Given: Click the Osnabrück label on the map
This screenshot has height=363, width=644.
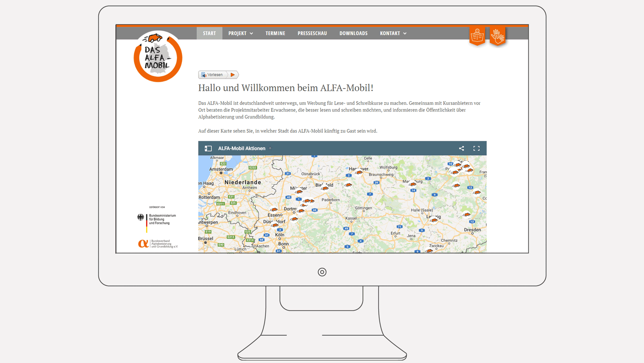Looking at the screenshot, I should pyautogui.click(x=311, y=174).
